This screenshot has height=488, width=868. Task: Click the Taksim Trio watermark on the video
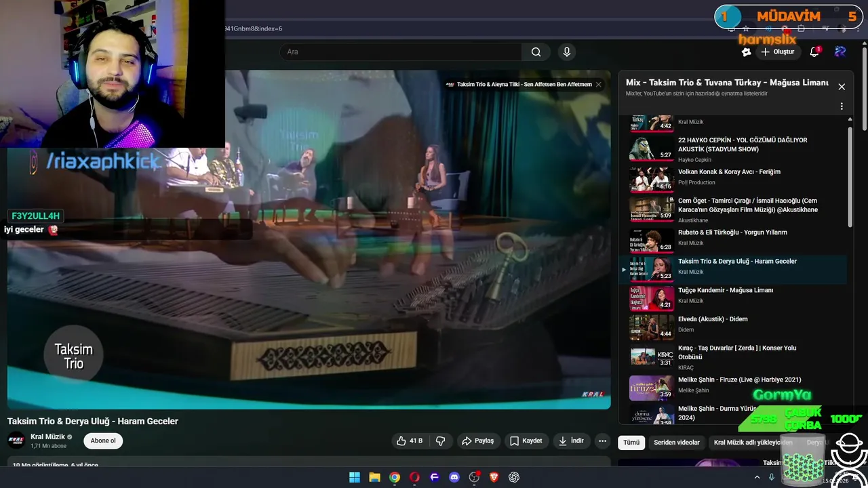pos(73,356)
